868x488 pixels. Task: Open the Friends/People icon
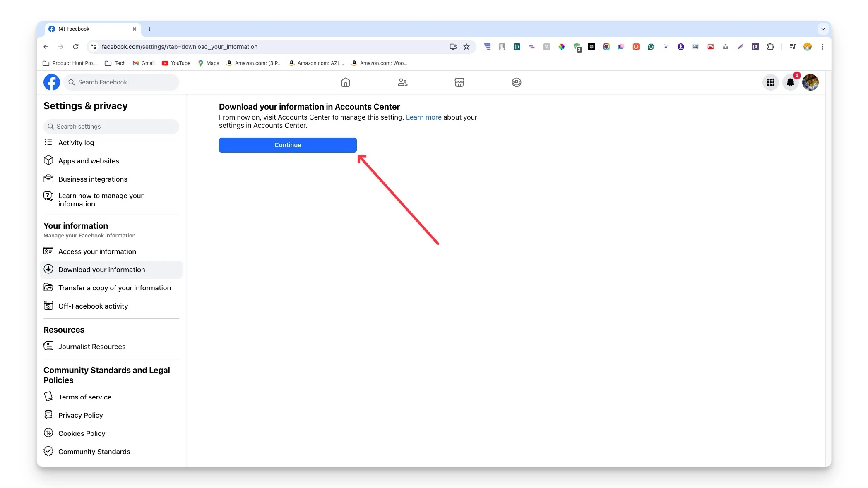coord(402,81)
